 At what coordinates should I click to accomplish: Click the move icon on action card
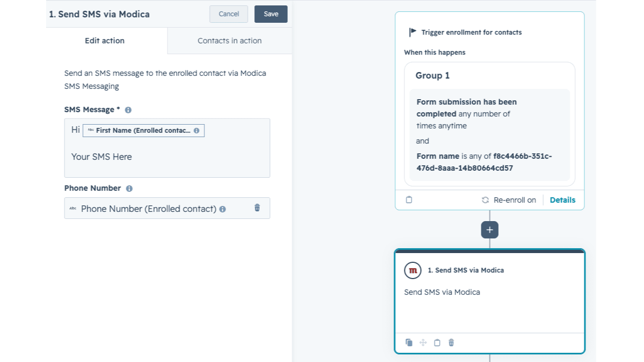[423, 342]
